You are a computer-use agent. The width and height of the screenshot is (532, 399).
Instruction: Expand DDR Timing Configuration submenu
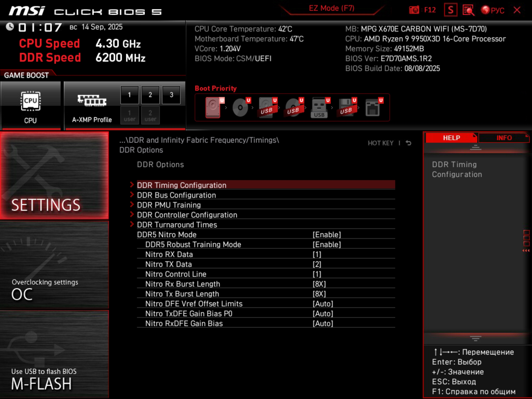click(x=182, y=185)
